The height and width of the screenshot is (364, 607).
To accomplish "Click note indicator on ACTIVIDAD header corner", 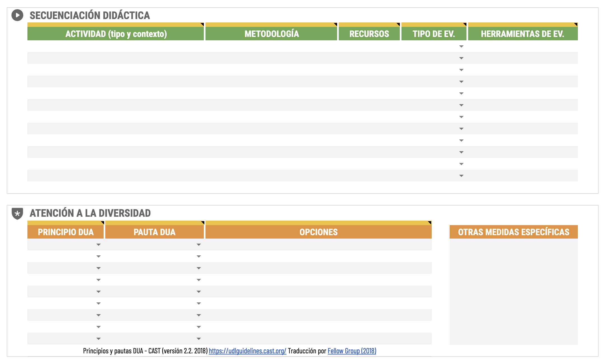I will [x=202, y=25].
